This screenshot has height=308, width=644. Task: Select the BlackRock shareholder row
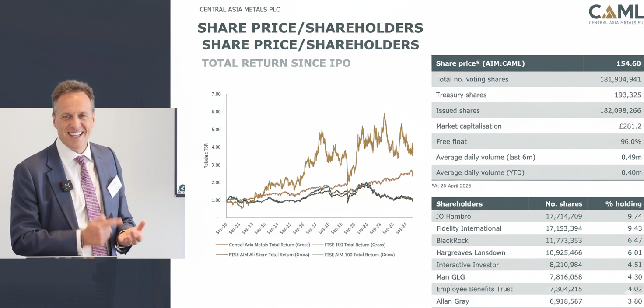[538, 241]
